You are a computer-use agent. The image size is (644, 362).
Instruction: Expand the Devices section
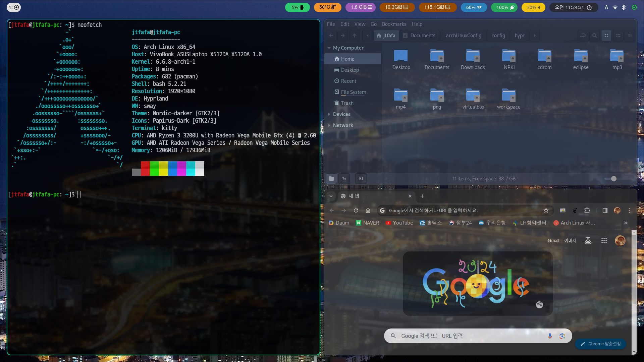tap(329, 114)
